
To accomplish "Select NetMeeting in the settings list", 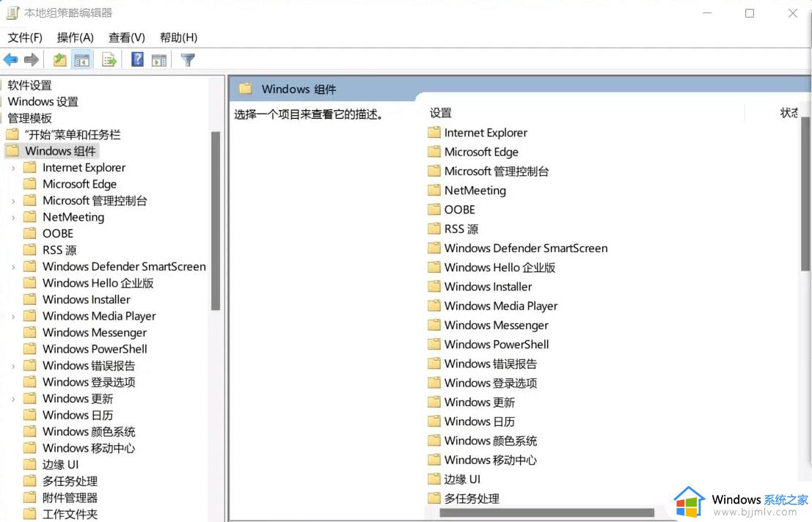I will click(475, 191).
